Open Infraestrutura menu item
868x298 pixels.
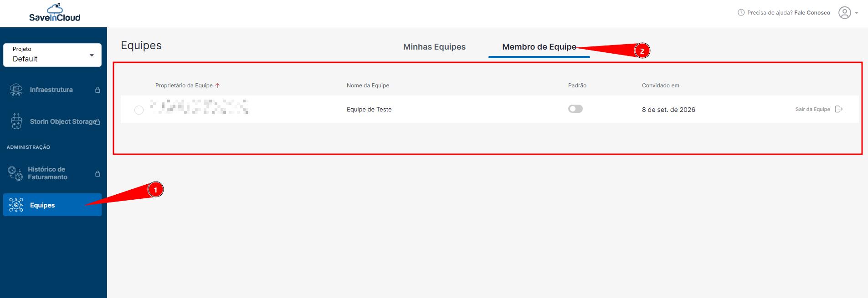tap(51, 90)
